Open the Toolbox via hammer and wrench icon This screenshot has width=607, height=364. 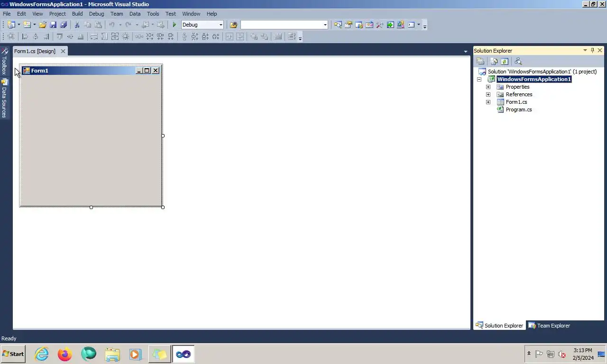pyautogui.click(x=379, y=25)
